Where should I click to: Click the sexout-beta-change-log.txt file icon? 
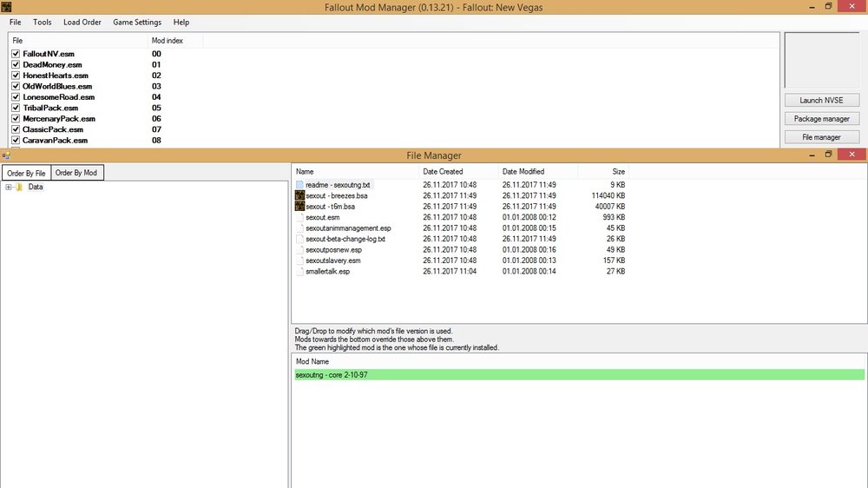click(299, 239)
